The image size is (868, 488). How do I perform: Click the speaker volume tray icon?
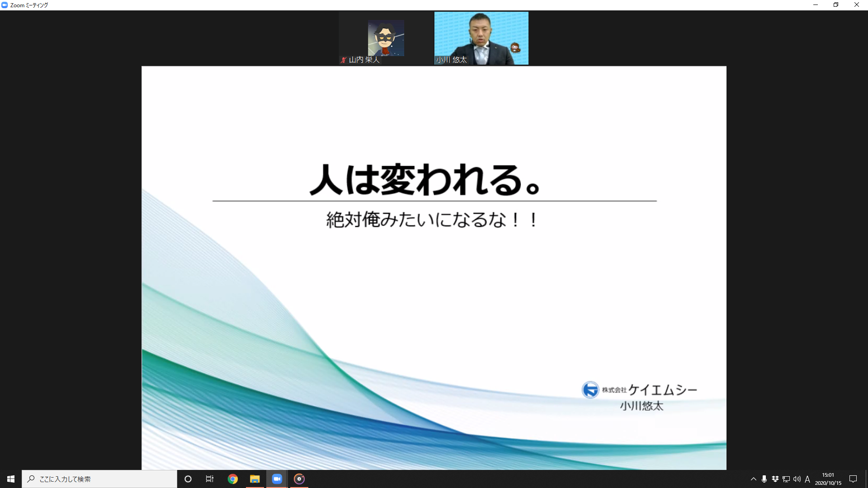pos(797,479)
